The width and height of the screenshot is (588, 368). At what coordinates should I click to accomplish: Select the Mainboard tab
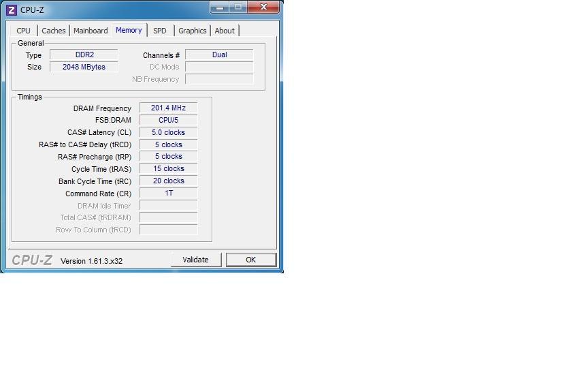[x=91, y=31]
